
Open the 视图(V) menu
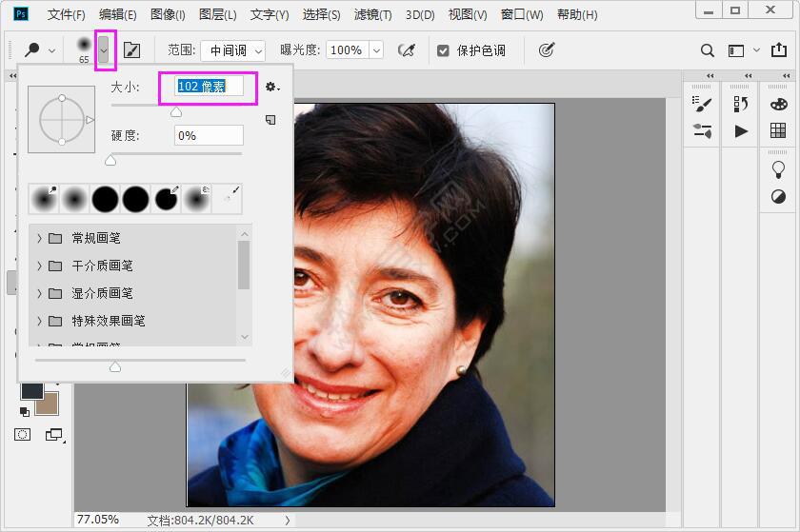pos(468,14)
